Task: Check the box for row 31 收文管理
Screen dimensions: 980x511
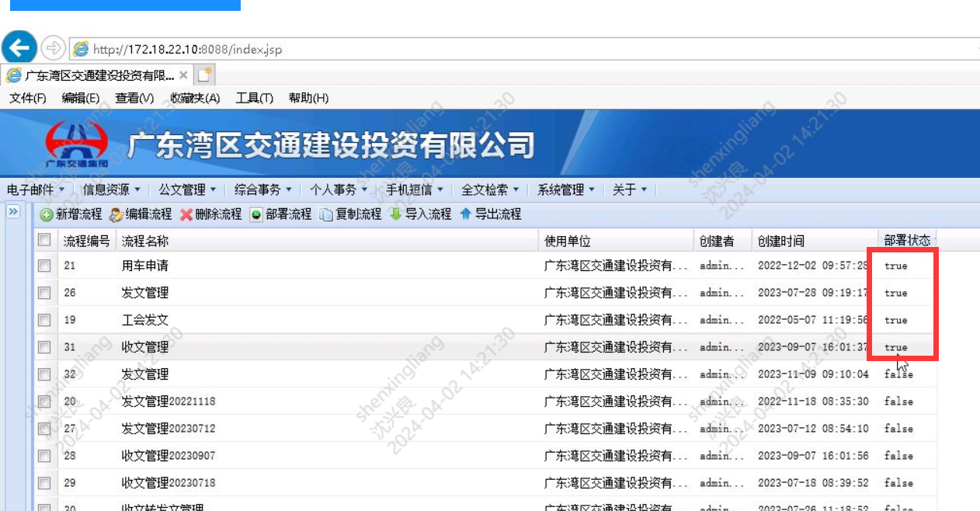Action: 44,347
